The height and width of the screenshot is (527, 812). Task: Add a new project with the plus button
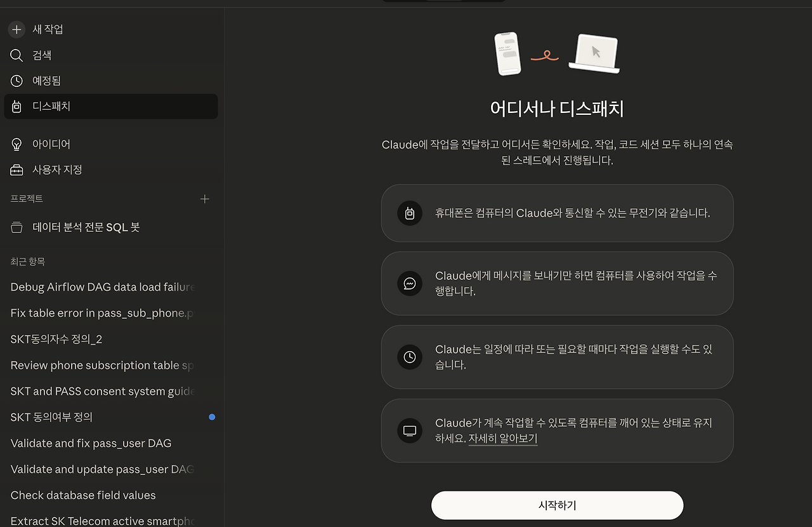204,198
